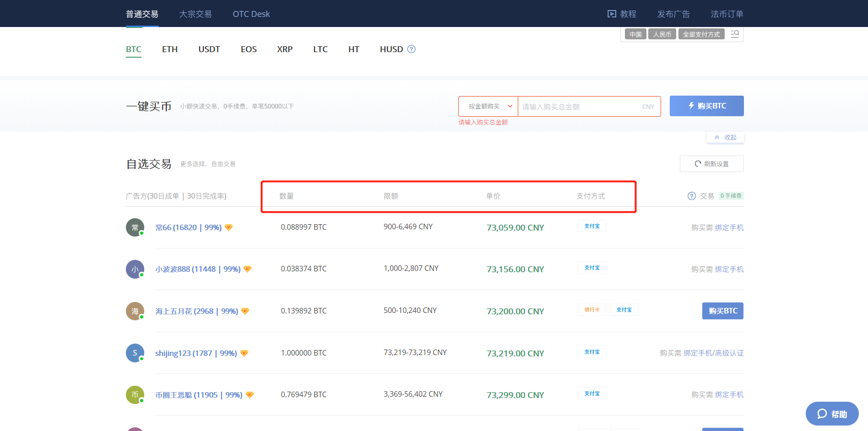The image size is (868, 431).
Task: Click the 海 avatar of 海上五月花
Action: [135, 311]
